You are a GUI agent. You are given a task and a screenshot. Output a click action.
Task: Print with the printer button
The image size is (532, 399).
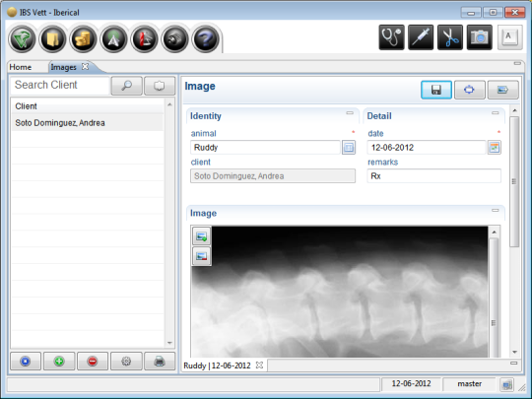tap(160, 362)
